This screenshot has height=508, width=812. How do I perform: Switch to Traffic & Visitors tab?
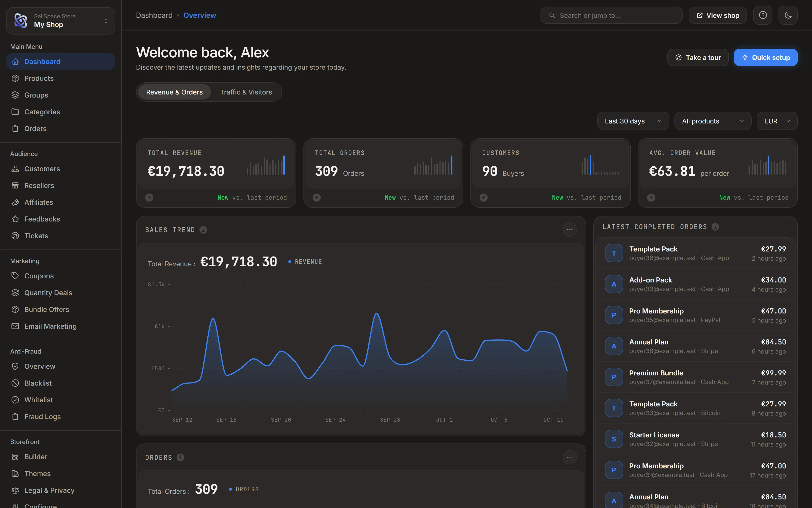[246, 92]
